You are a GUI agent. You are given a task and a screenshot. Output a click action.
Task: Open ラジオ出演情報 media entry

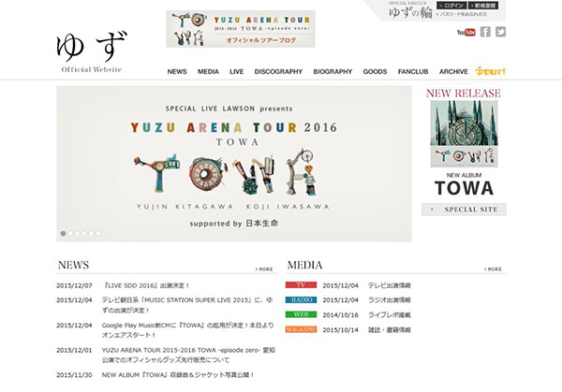pyautogui.click(x=390, y=300)
